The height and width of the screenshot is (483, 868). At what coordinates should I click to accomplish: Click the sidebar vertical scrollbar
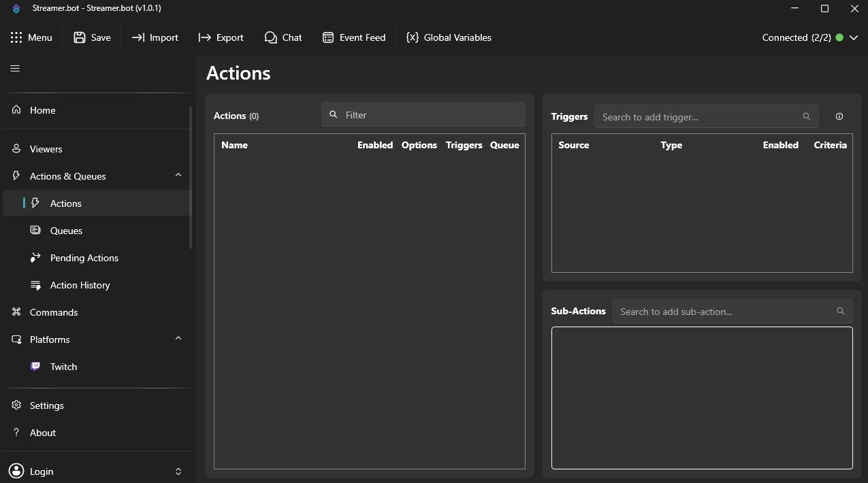pos(191,177)
